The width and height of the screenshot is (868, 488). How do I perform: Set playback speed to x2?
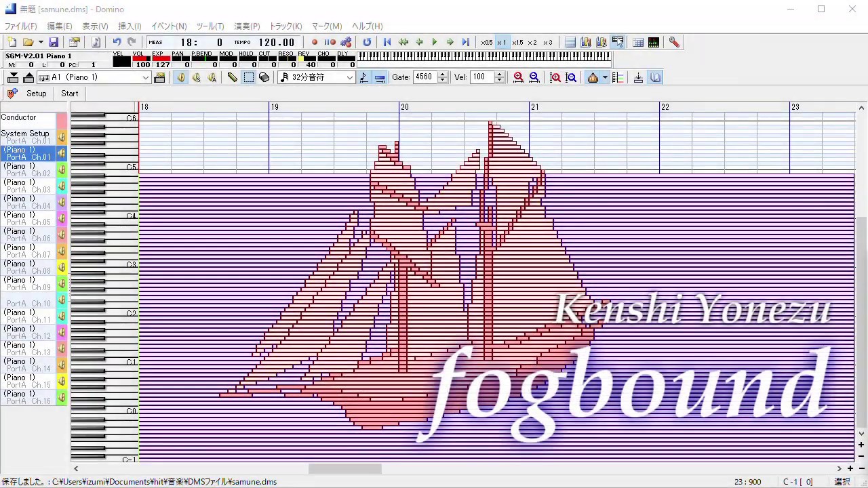(532, 42)
